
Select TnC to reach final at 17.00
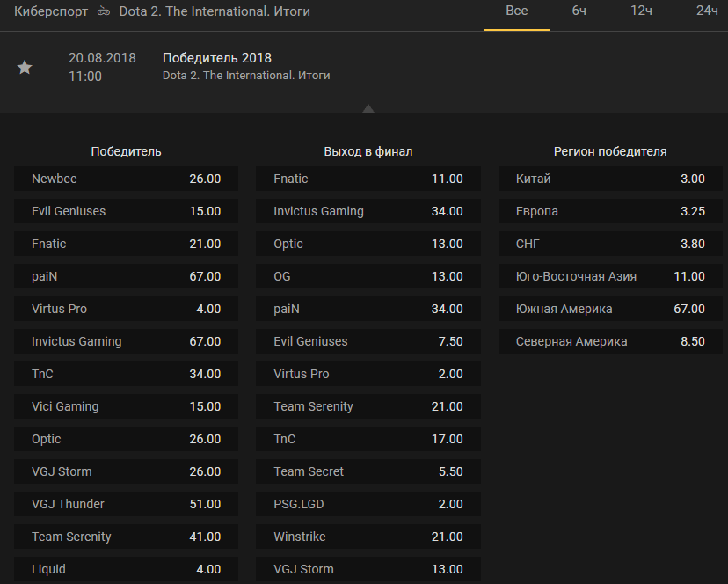[x=368, y=439]
